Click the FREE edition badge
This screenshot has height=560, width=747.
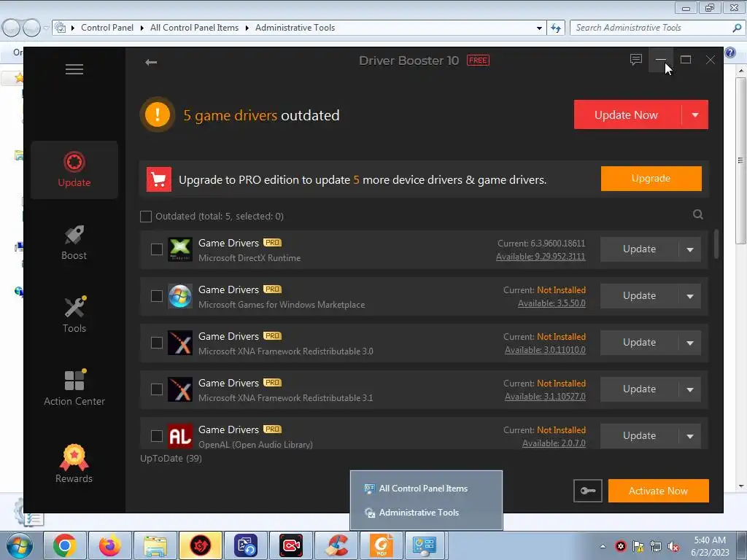478,61
